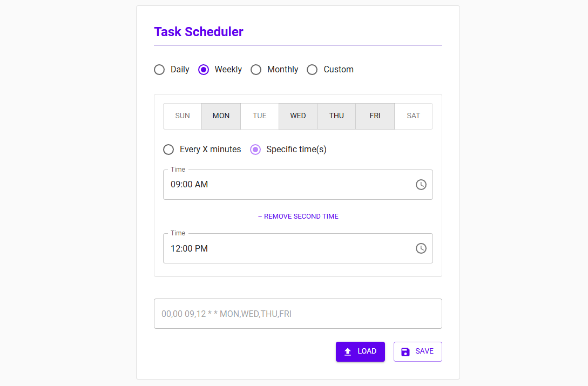Image resolution: width=588 pixels, height=386 pixels.
Task: Select the Daily schedule option
Action: [x=159, y=70]
